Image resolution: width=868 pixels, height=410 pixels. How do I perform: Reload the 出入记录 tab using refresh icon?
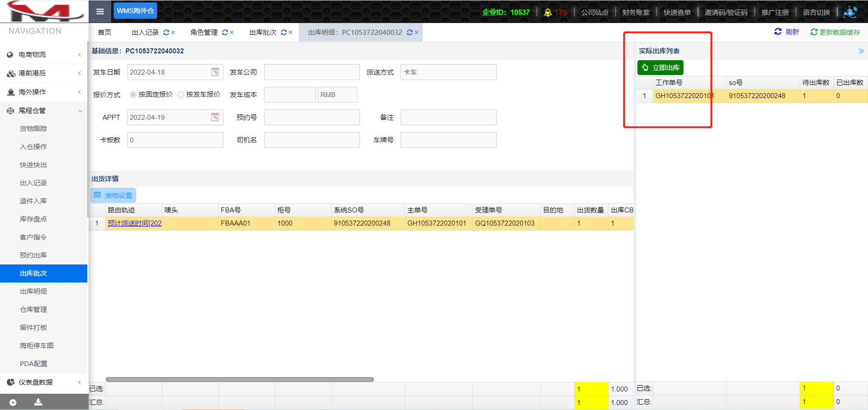pyautogui.click(x=166, y=33)
